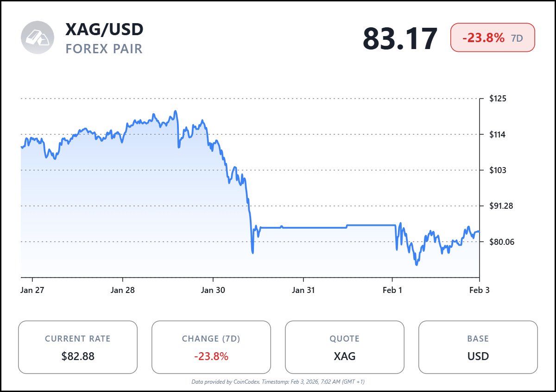Click the XAG/USD pair title

pos(104,29)
